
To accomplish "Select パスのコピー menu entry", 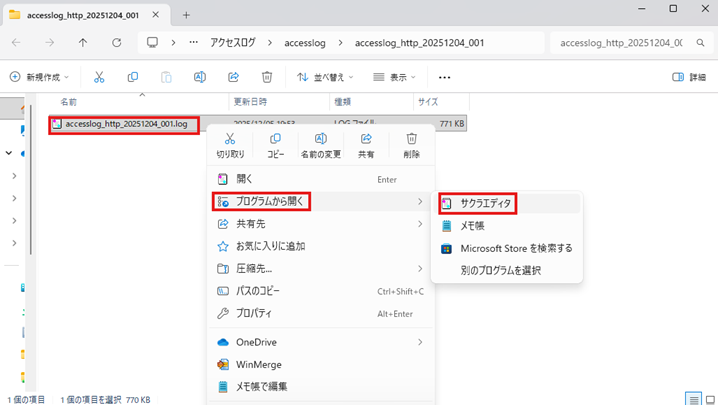I will click(x=321, y=291).
